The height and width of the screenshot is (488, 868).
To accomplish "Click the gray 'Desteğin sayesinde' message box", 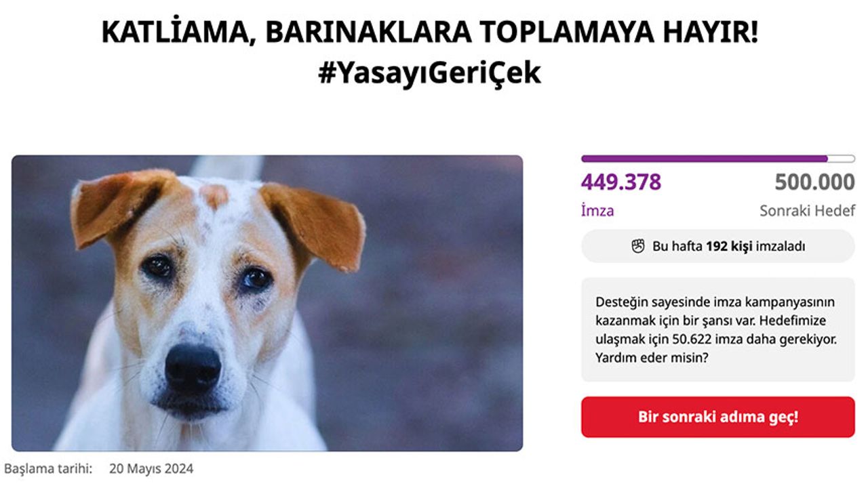I will (718, 329).
